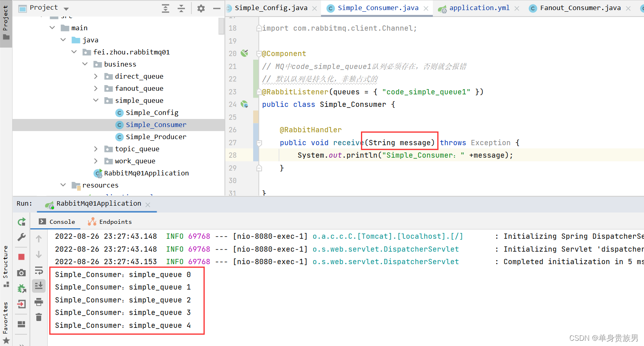Rerun the application with green rerun icon
The image size is (644, 346).
(22, 222)
